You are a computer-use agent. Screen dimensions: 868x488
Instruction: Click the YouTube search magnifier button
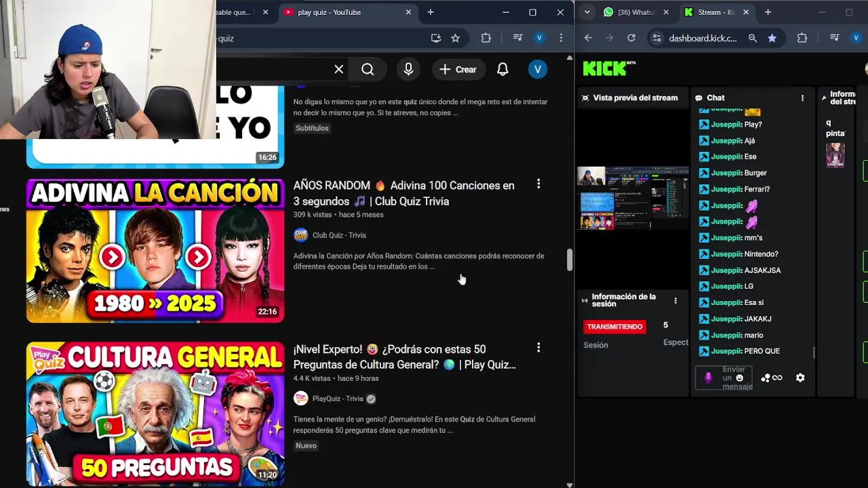(368, 69)
